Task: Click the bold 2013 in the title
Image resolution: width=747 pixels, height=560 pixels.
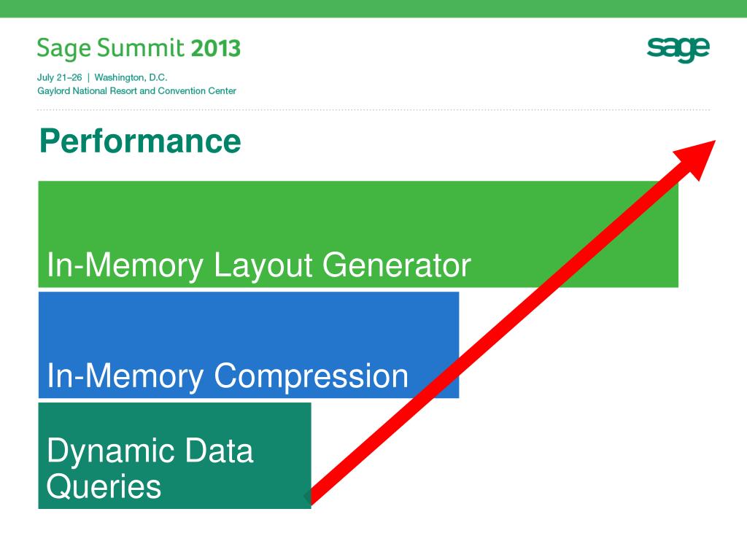Action: [x=216, y=48]
